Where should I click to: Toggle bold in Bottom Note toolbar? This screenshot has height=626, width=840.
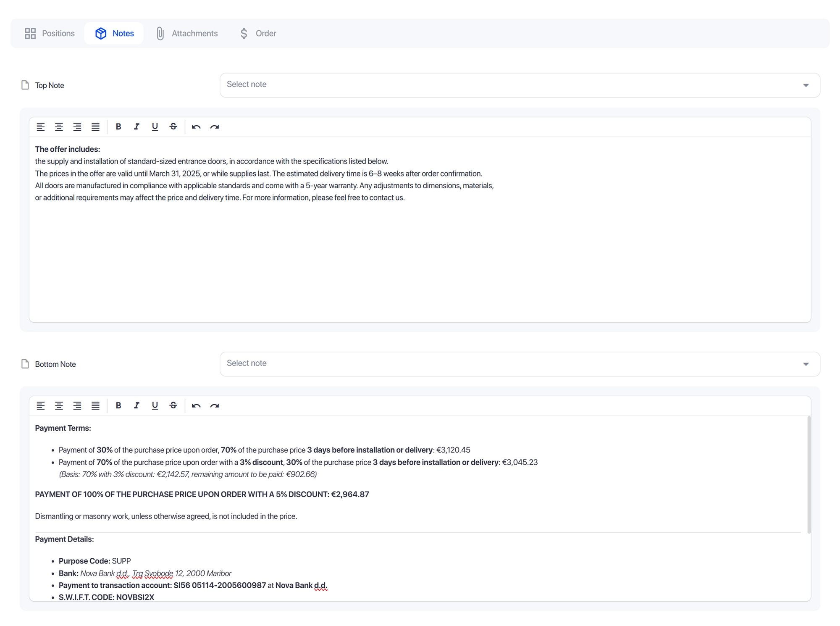pyautogui.click(x=118, y=405)
